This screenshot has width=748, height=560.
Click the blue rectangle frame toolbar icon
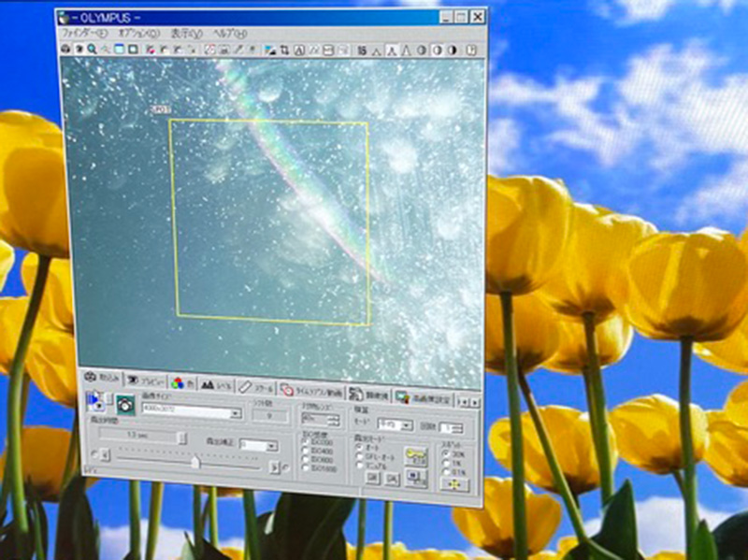pos(120,49)
